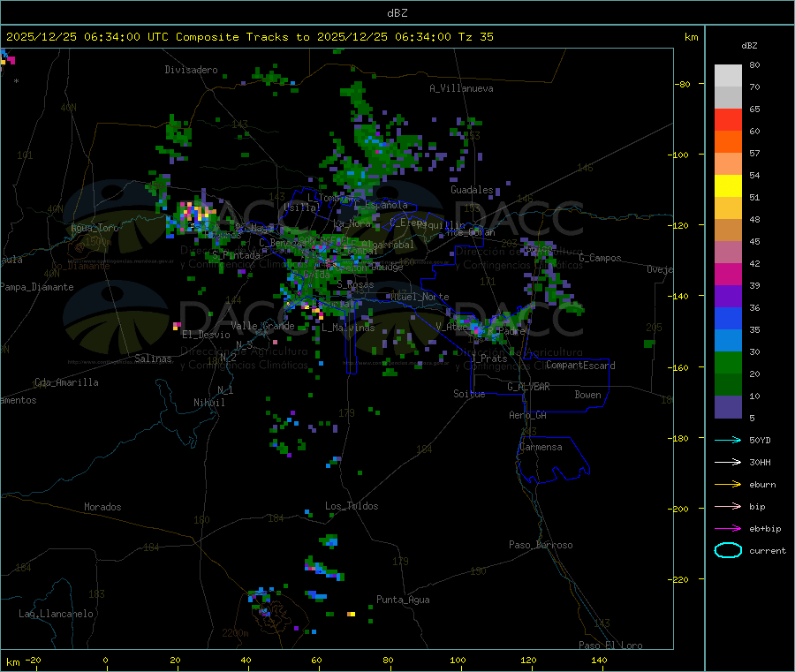This screenshot has height=672, width=795.
Task: Click the 'CompantEscard' map label
Action: click(580, 365)
